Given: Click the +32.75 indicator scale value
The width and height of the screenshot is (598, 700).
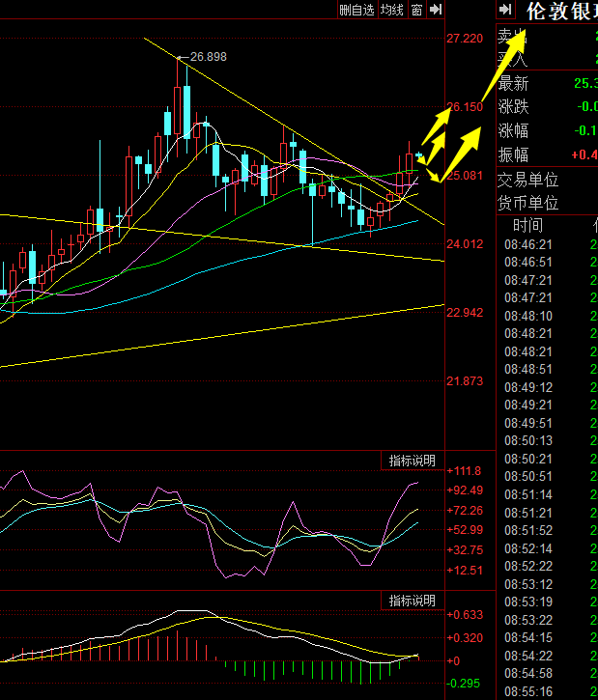Looking at the screenshot, I should tap(465, 550).
